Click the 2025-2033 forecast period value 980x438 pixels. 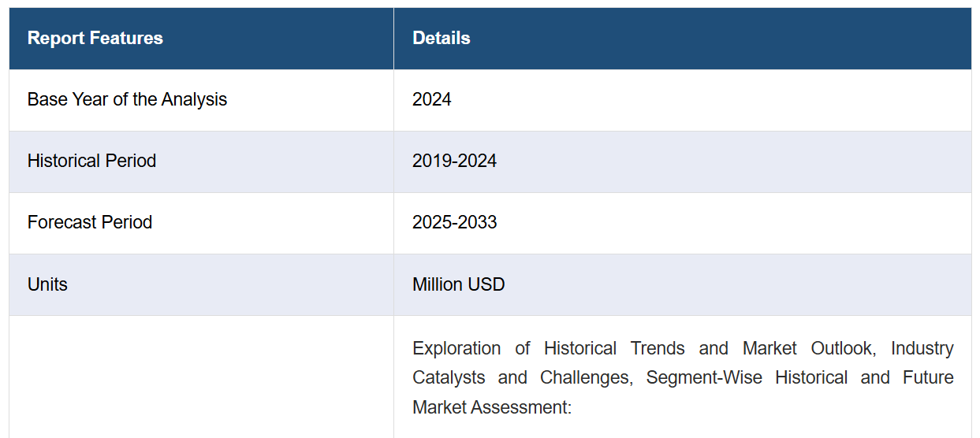(x=455, y=222)
